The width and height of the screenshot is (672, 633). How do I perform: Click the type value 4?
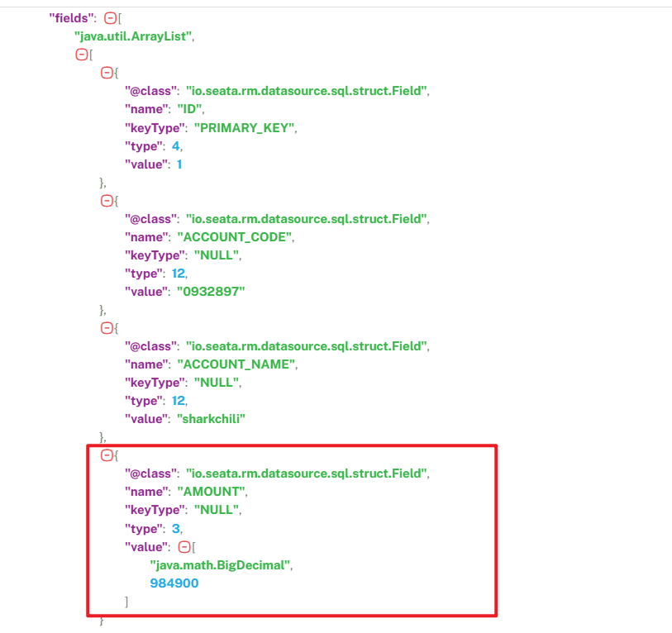175,145
